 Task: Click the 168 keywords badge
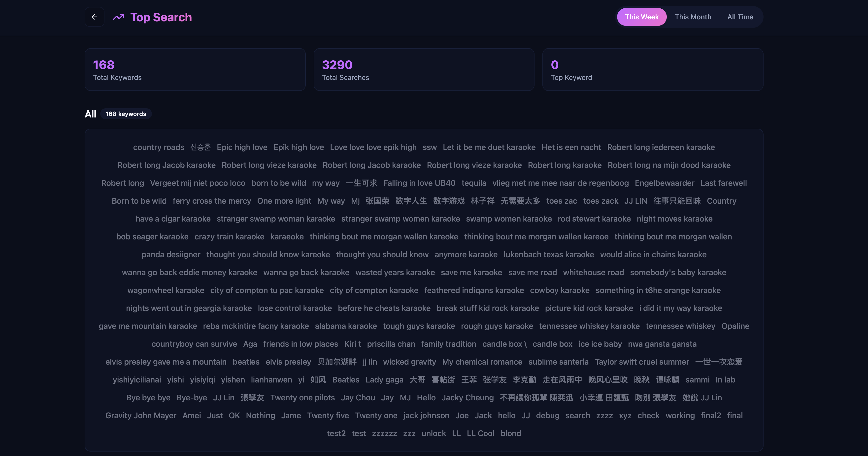pos(126,114)
